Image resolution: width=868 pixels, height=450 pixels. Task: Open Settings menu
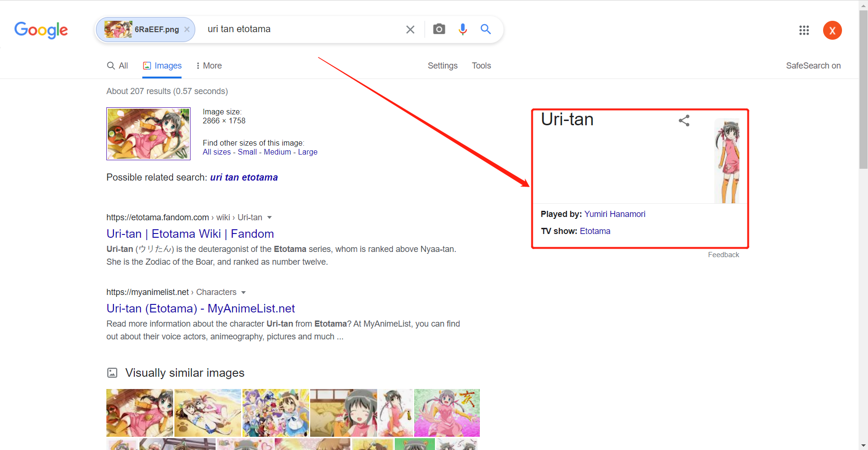[443, 66]
